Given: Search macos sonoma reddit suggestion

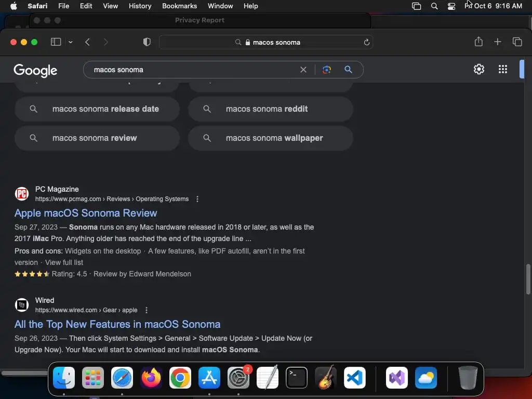Looking at the screenshot, I should (270, 109).
